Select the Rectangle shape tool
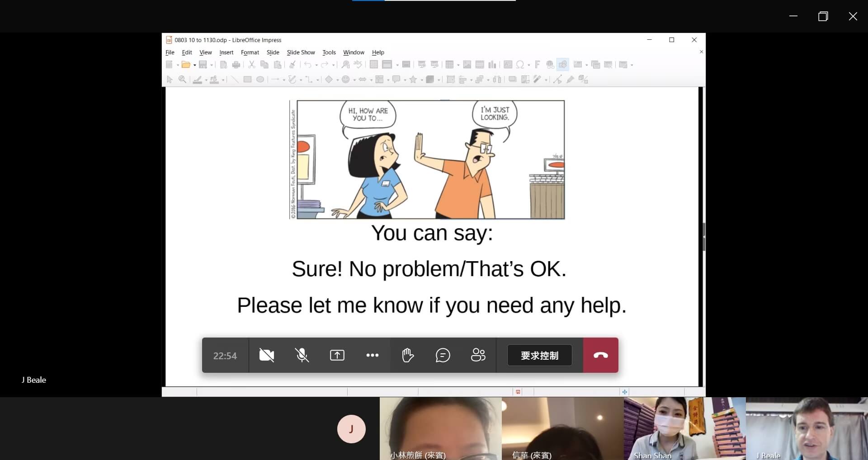 247,80
